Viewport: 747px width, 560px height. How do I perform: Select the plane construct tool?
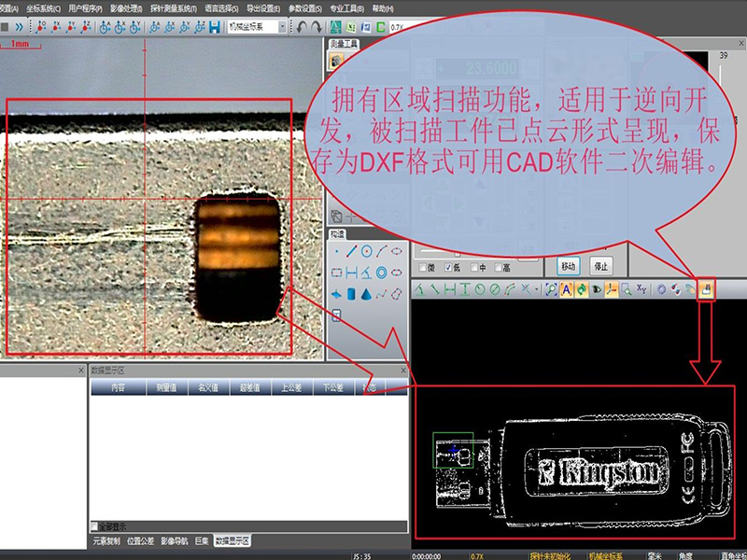(336, 294)
